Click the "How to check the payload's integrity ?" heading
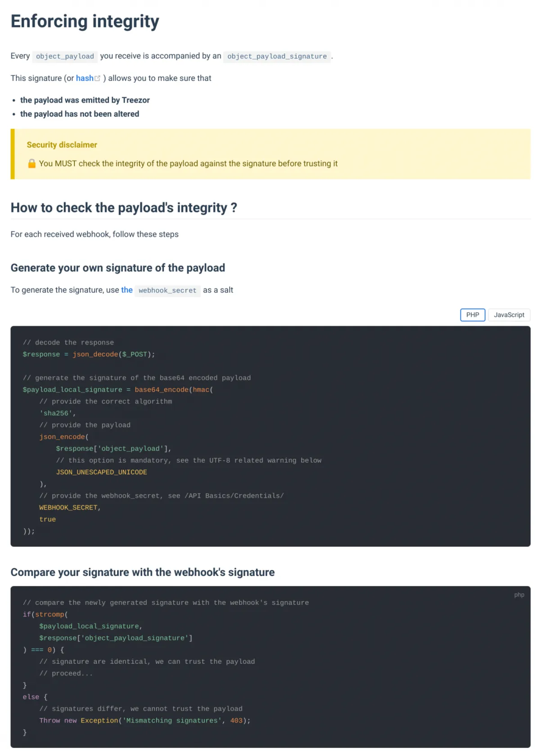 point(124,207)
